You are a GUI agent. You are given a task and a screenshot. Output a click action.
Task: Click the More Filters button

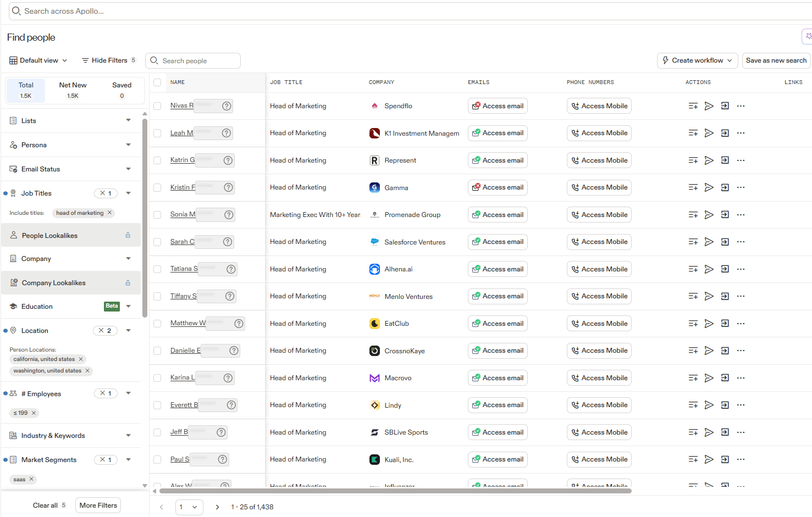98,505
